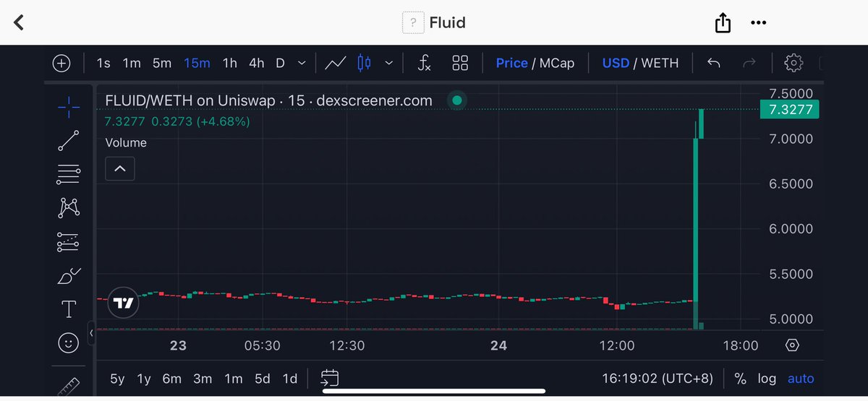Viewport: 868px width, 401px height.
Task: Toggle auto scale mode
Action: 801,379
